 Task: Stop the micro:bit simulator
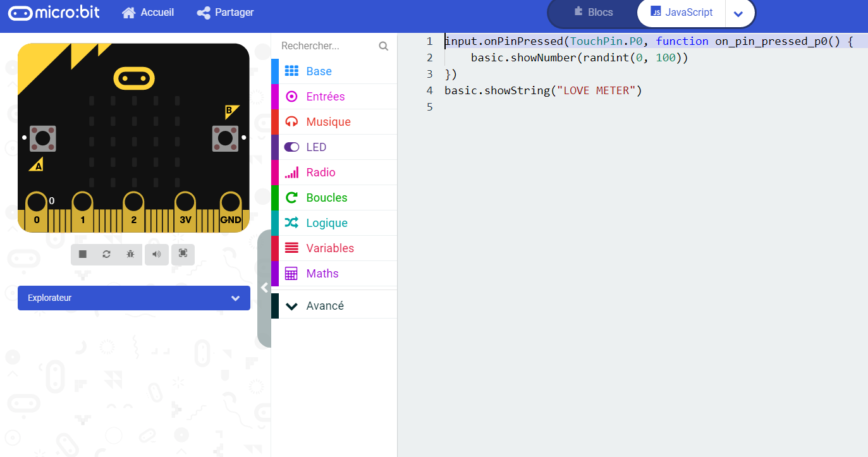click(x=82, y=254)
